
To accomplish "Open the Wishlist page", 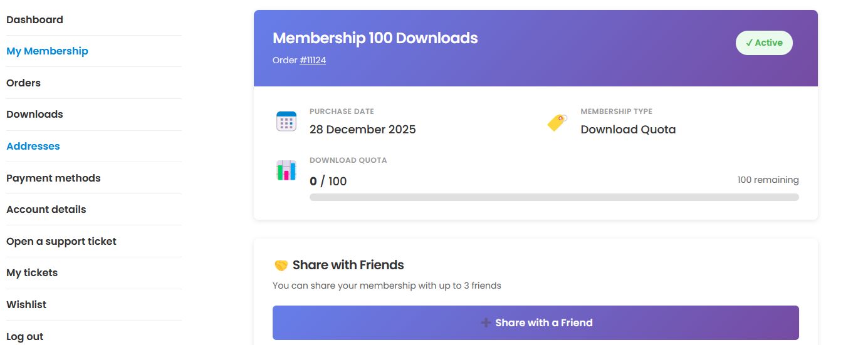I will point(26,304).
